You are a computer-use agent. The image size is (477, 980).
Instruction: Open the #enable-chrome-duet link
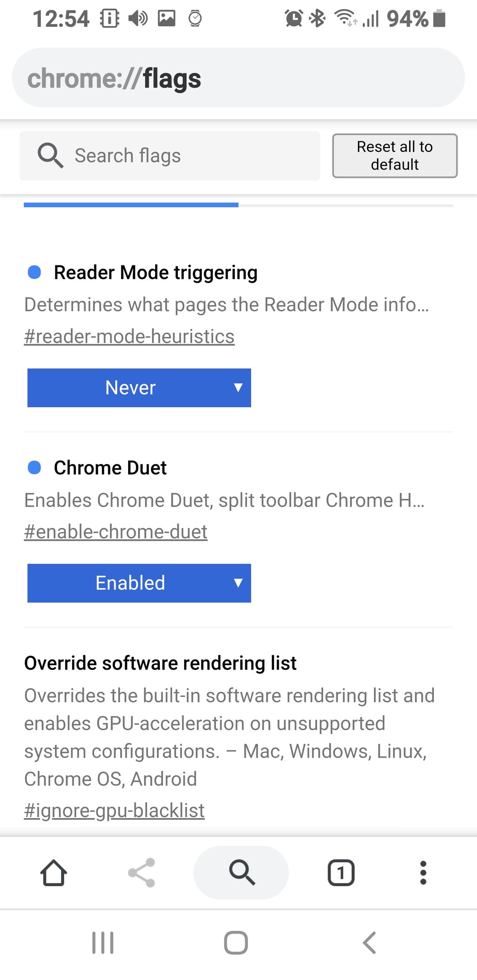[x=115, y=532]
